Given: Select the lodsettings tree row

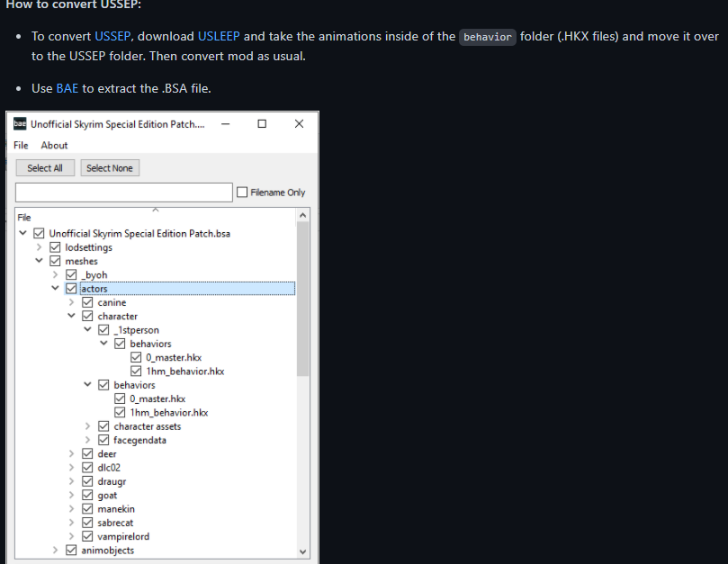Looking at the screenshot, I should click(x=89, y=247).
